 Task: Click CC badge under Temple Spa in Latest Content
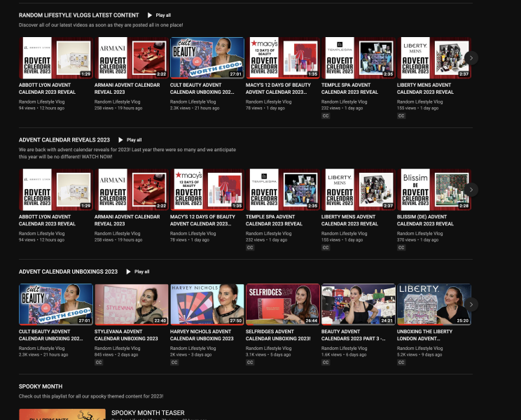326,116
